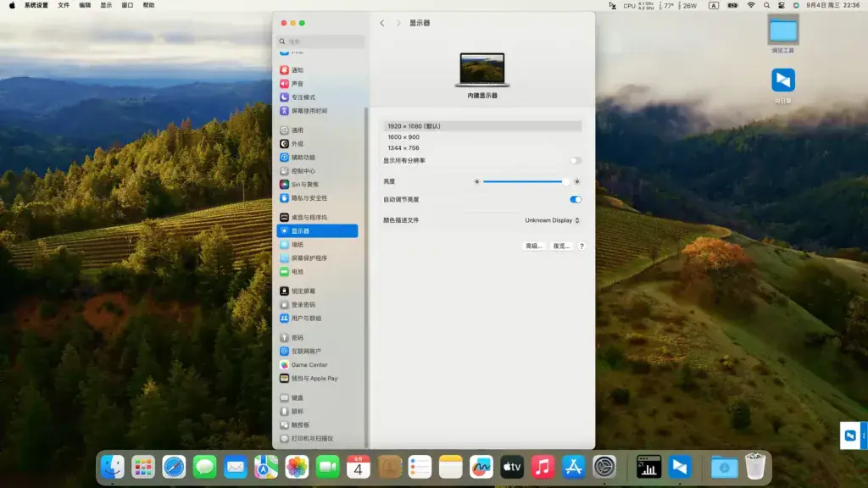Open the 颜色描述文件 Unknown Display dropdown
868x488 pixels.
click(x=552, y=220)
